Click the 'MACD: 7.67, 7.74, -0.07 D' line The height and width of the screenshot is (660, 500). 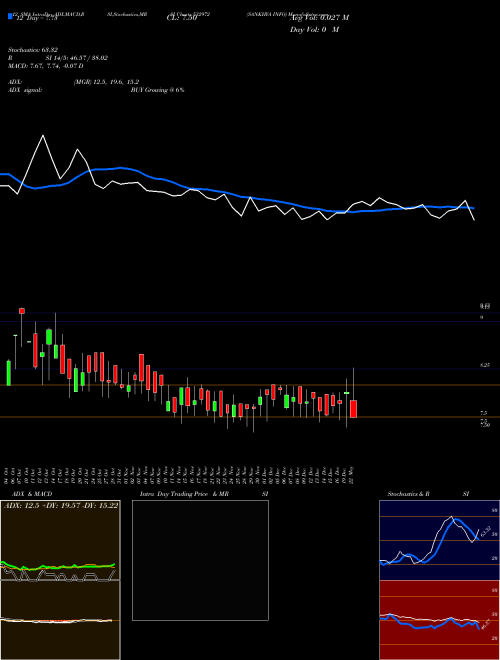tap(45, 66)
